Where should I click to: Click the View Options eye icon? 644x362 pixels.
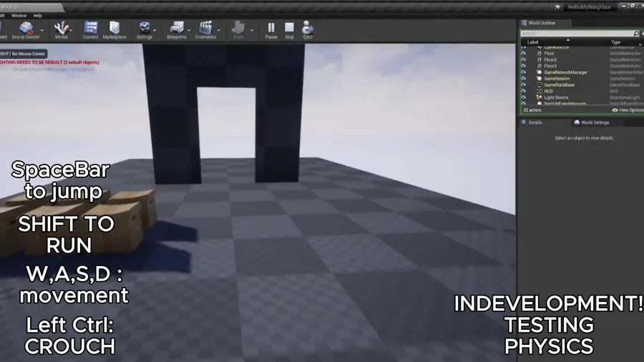615,110
